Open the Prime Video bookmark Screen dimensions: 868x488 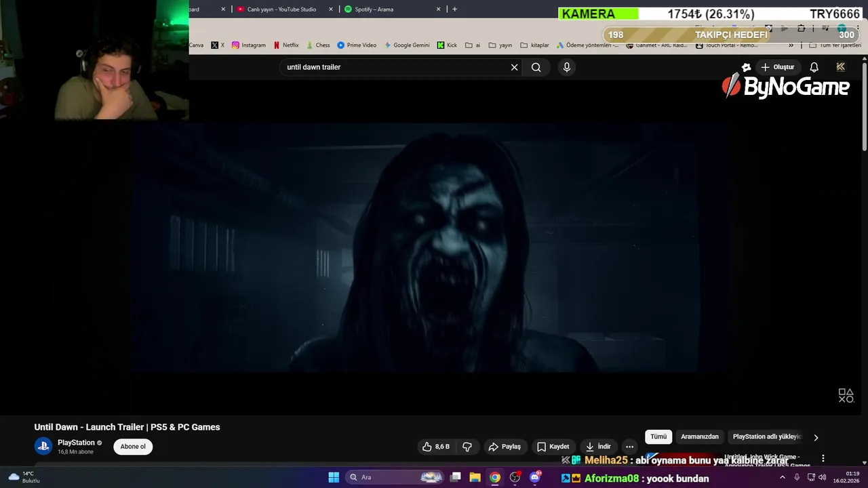click(x=357, y=45)
